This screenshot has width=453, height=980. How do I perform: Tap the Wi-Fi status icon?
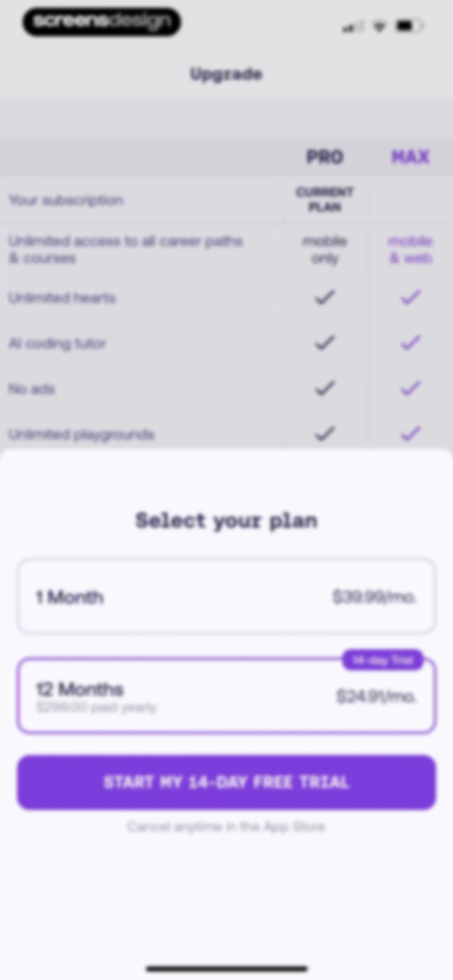click(379, 27)
